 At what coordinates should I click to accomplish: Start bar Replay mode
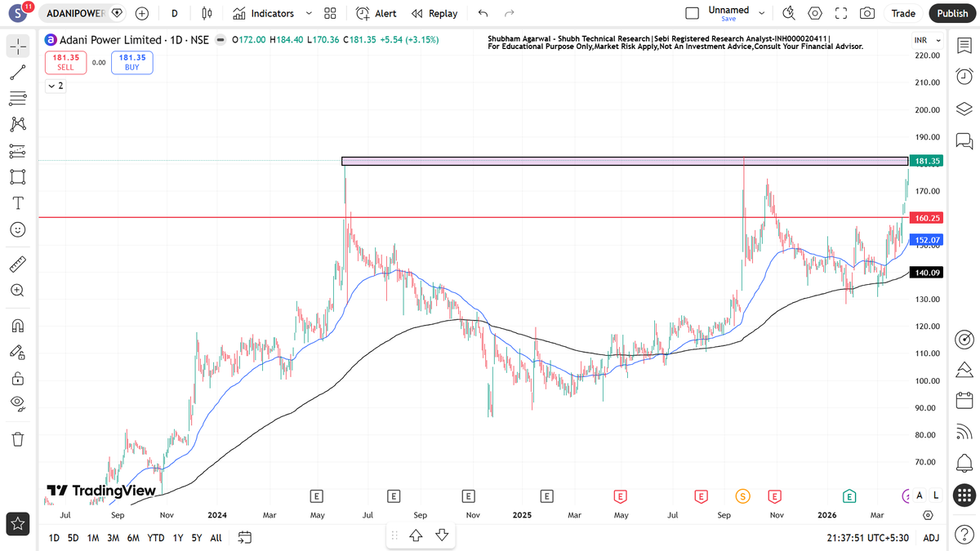pyautogui.click(x=434, y=13)
